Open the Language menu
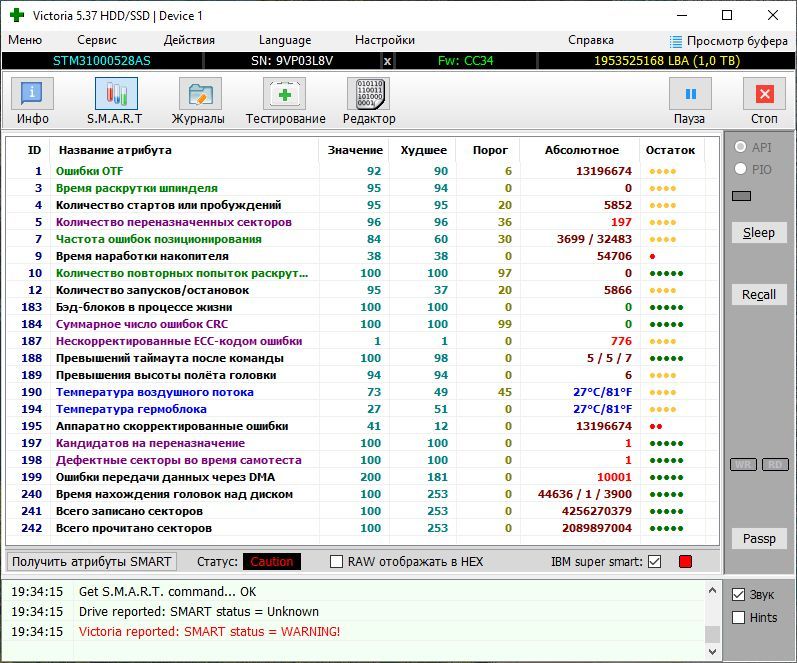Screen dimensions: 797x663 pyautogui.click(x=285, y=40)
